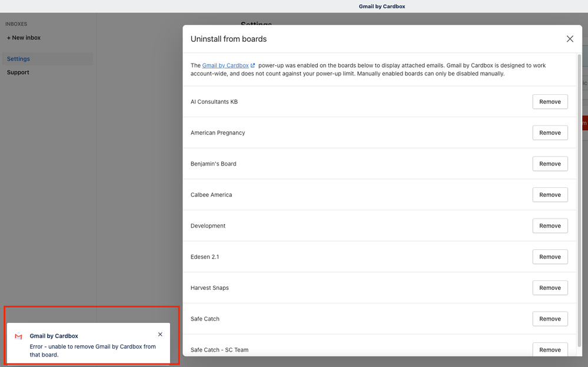Click the Harvest Snaps board name
The width and height of the screenshot is (588, 367).
(210, 288)
